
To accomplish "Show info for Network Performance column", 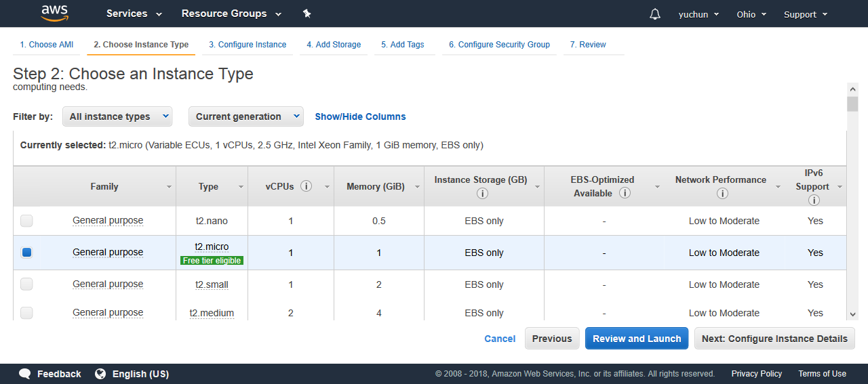I will (722, 193).
